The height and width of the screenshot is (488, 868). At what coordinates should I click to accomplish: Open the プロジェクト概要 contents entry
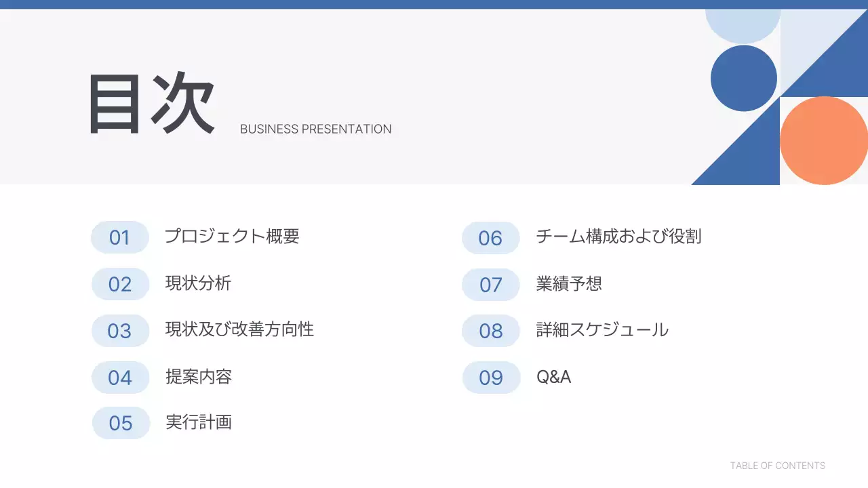click(232, 237)
